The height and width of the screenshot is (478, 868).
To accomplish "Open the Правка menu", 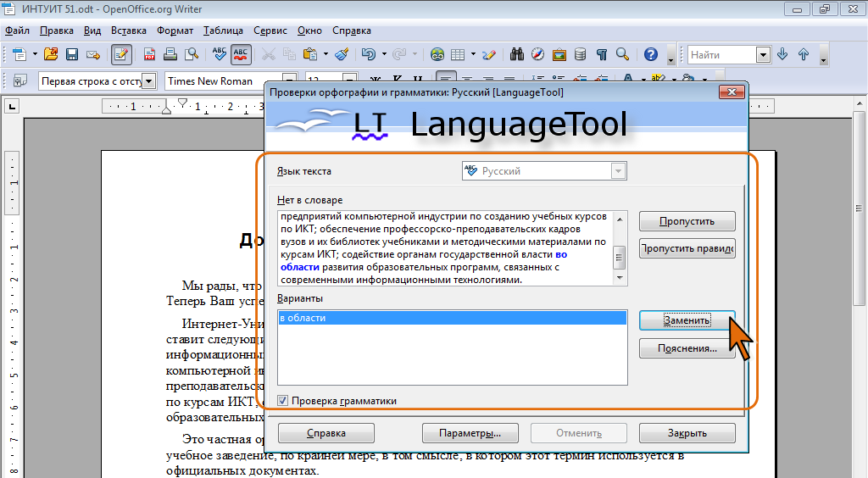I will (57, 31).
